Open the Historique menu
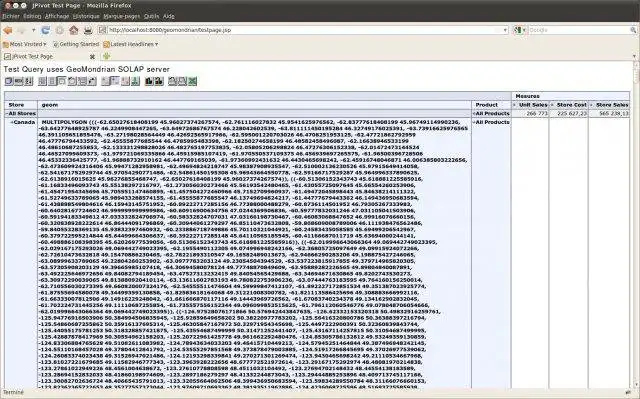Image resolution: width=640 pixels, height=399 pixels. (86, 16)
